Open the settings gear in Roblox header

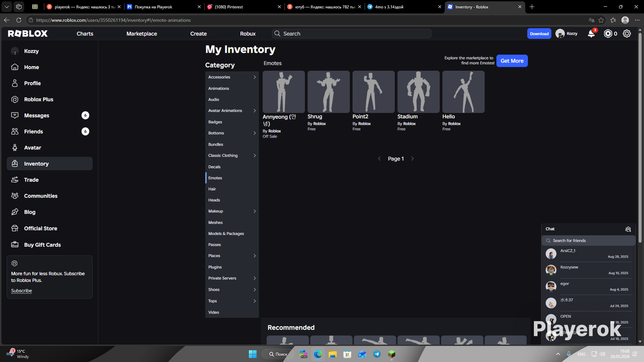click(x=627, y=34)
